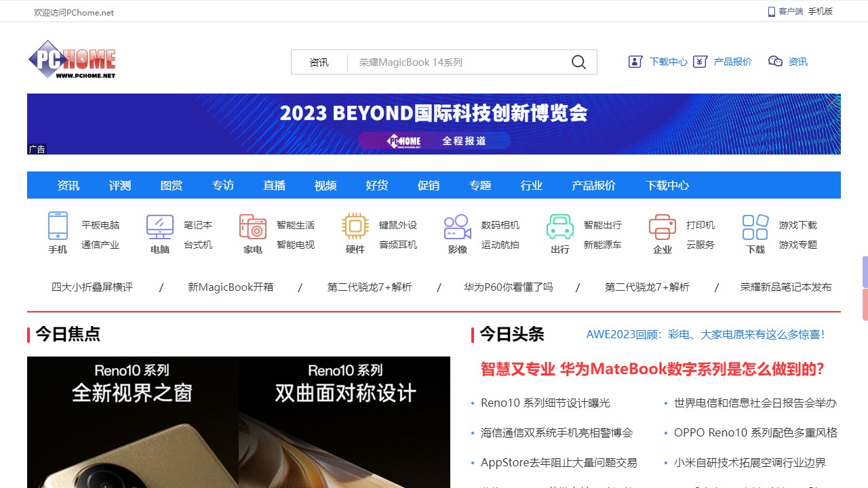
Task: Focus the search input field
Action: pyautogui.click(x=454, y=62)
